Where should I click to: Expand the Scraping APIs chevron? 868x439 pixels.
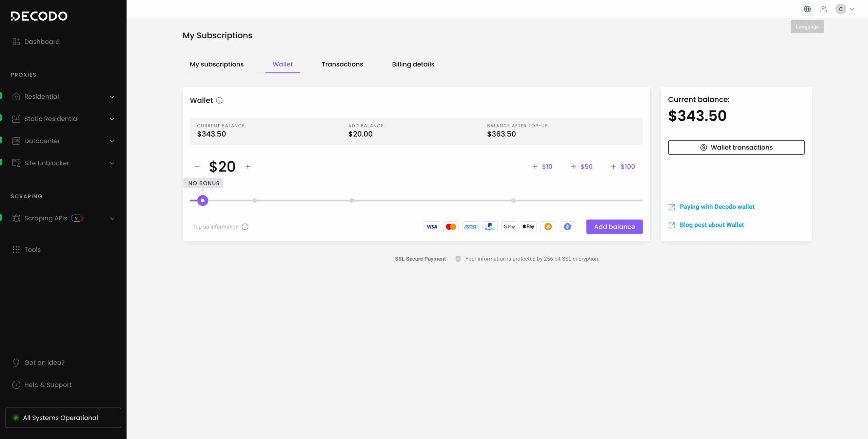coord(112,218)
